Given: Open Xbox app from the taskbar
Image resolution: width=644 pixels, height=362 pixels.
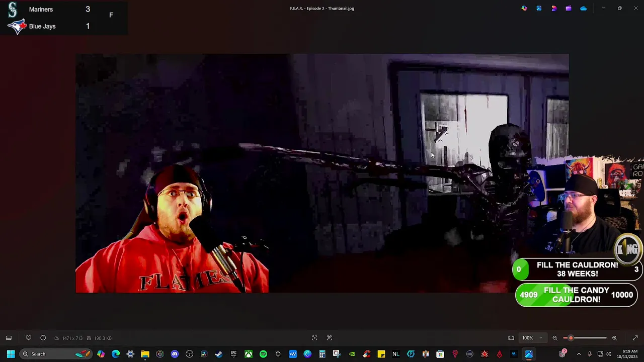Looking at the screenshot, I should click(x=249, y=354).
